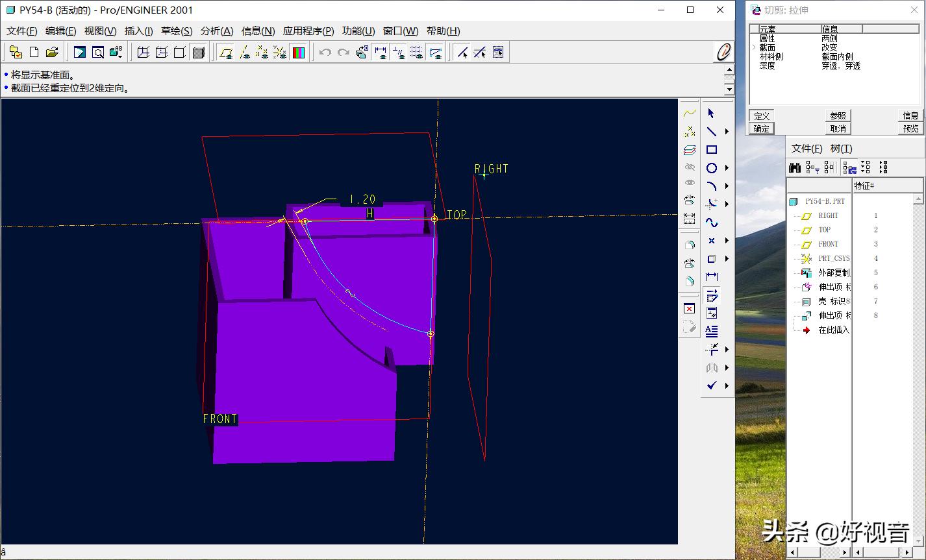Expand the arc tool flyout arrow
Viewport: 926px width, 560px height.
click(727, 186)
